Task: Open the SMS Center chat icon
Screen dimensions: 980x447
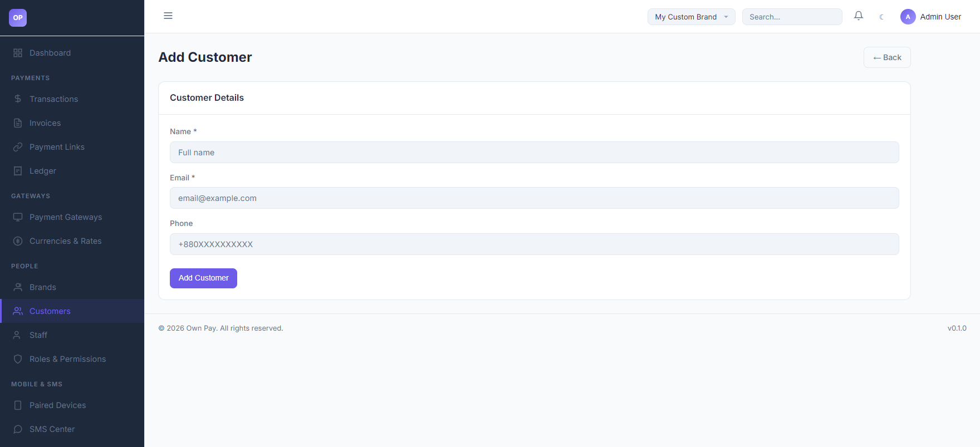Action: [18, 429]
